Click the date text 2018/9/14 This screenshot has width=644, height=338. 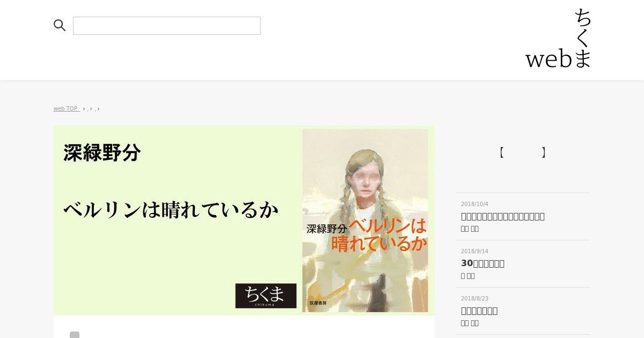tap(474, 251)
